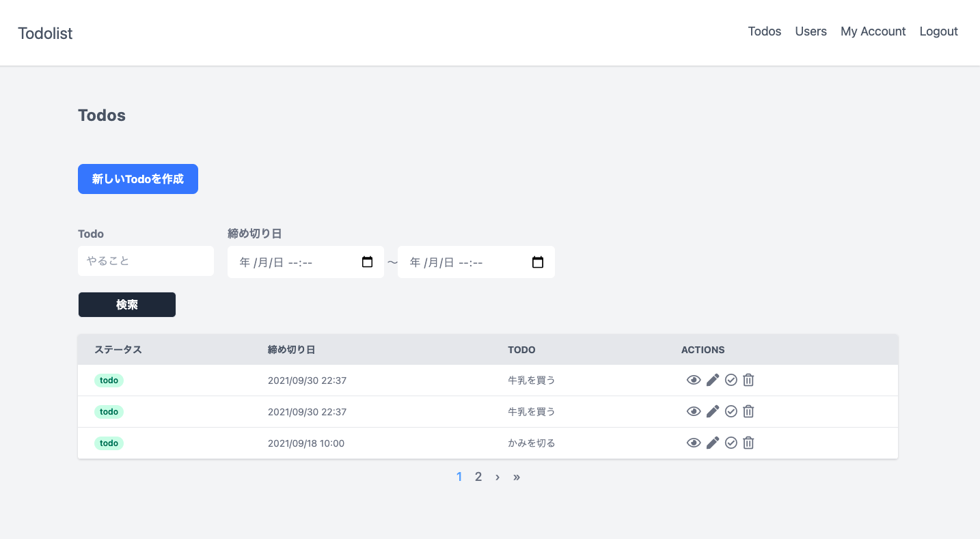Click the deadline end date field after the tilde

pos(476,262)
